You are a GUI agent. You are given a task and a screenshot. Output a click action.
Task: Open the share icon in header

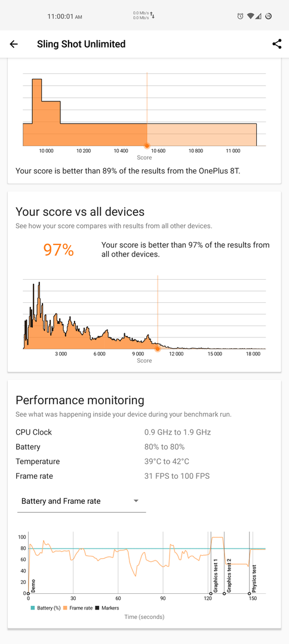coord(277,44)
